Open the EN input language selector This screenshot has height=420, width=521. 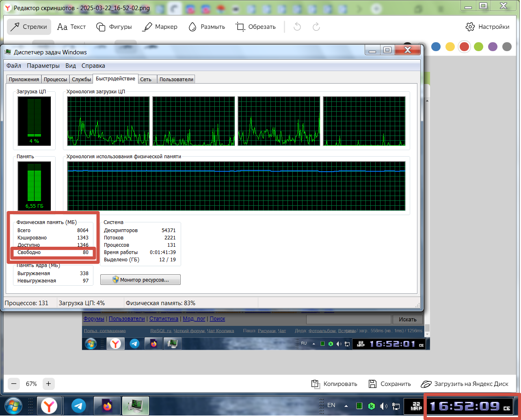[x=331, y=405]
